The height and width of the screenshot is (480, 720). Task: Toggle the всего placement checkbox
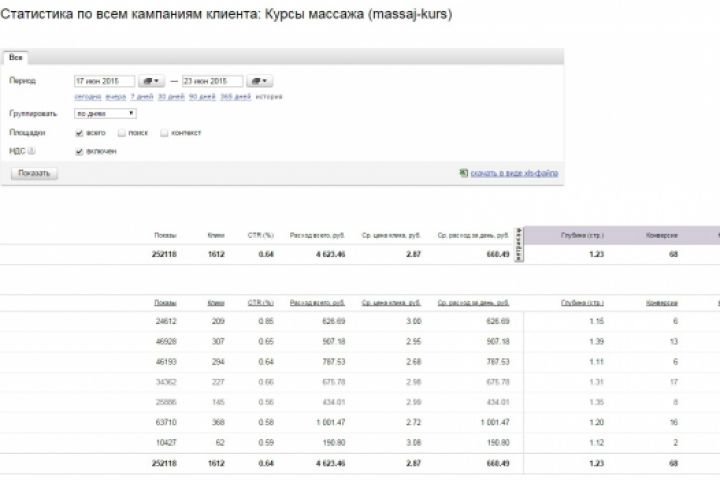[x=79, y=133]
